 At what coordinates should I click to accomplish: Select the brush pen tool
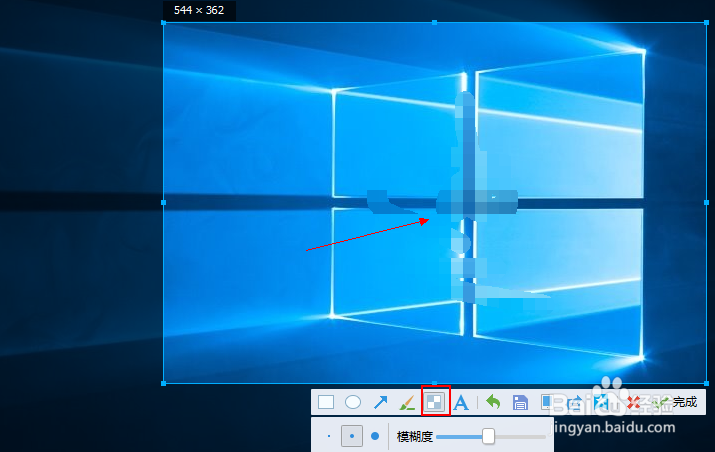tap(407, 402)
